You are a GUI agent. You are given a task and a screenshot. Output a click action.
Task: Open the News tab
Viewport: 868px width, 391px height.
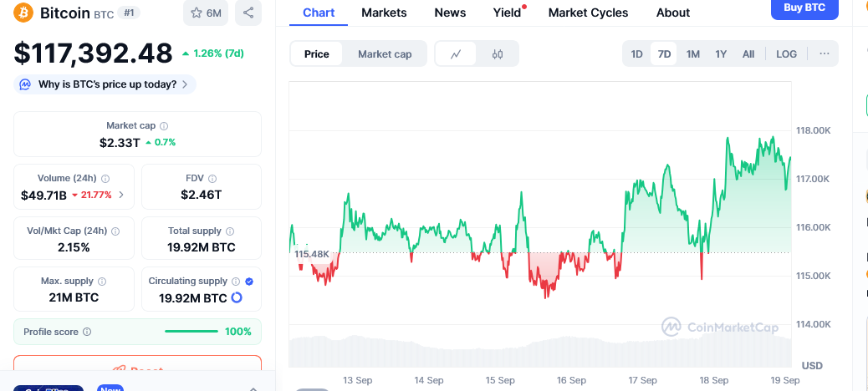click(x=450, y=13)
